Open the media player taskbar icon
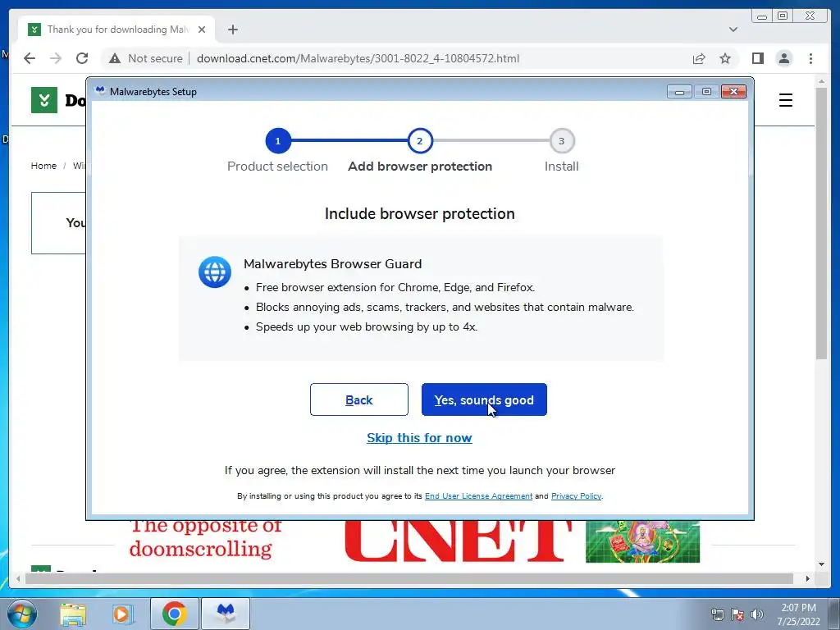 123,614
